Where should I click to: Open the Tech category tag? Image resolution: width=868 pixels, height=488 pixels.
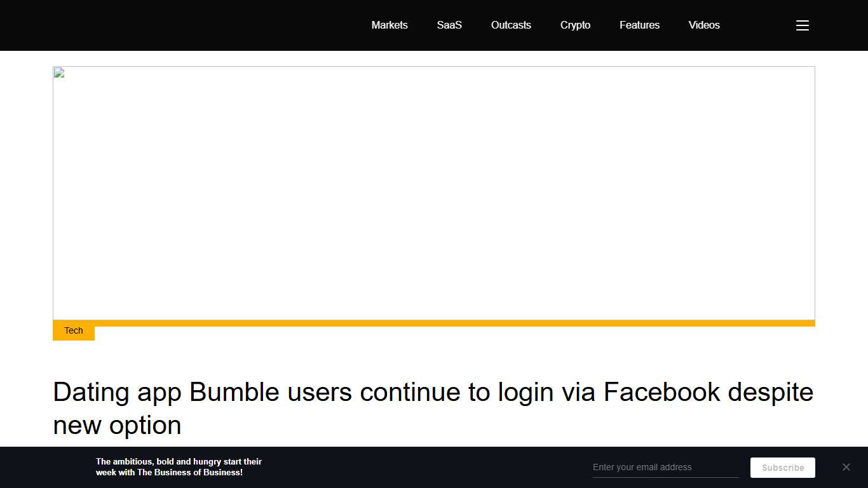coord(73,330)
